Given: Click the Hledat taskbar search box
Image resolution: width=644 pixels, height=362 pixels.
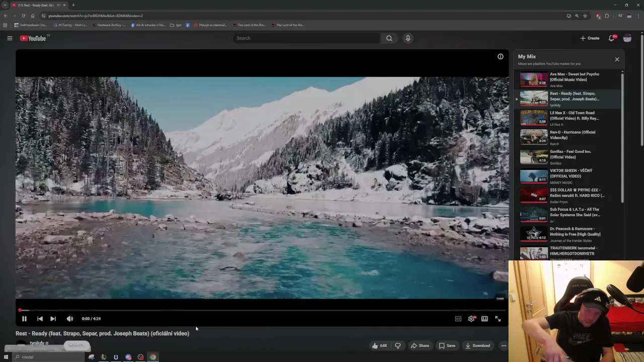Looking at the screenshot, I should click(x=48, y=357).
